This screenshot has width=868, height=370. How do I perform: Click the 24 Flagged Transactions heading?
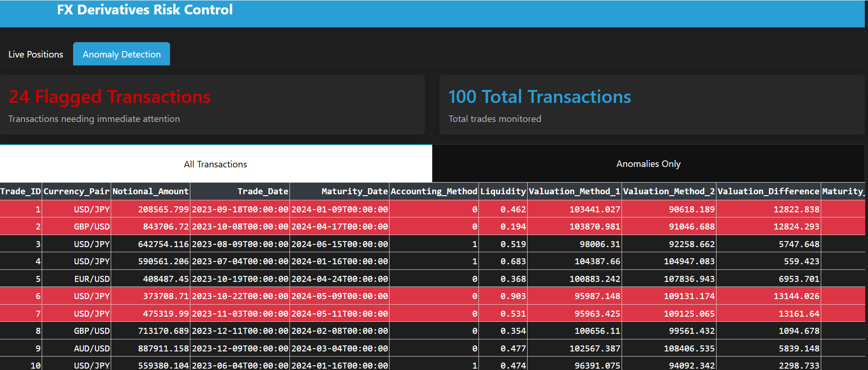click(110, 97)
